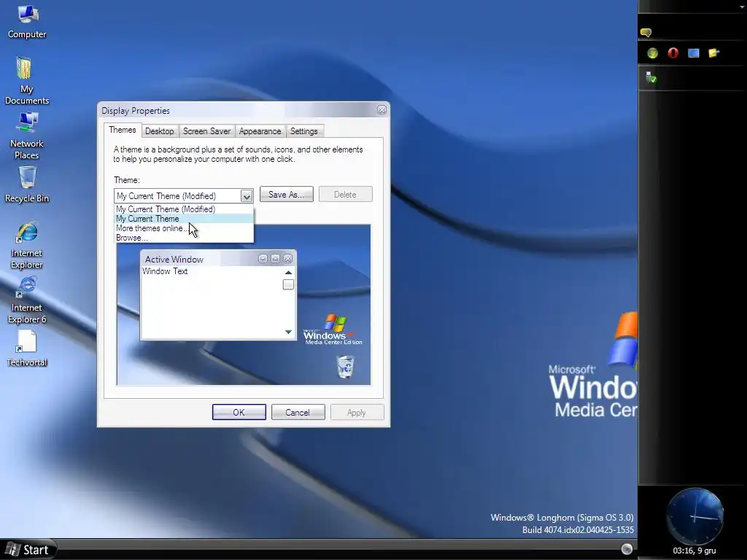Click the Apply button
The image size is (747, 560).
[x=357, y=413]
